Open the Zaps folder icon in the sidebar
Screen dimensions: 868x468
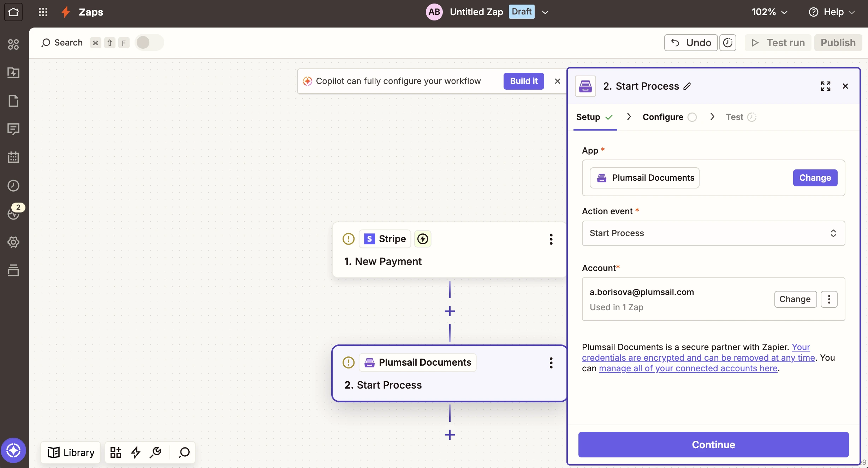pos(13,73)
